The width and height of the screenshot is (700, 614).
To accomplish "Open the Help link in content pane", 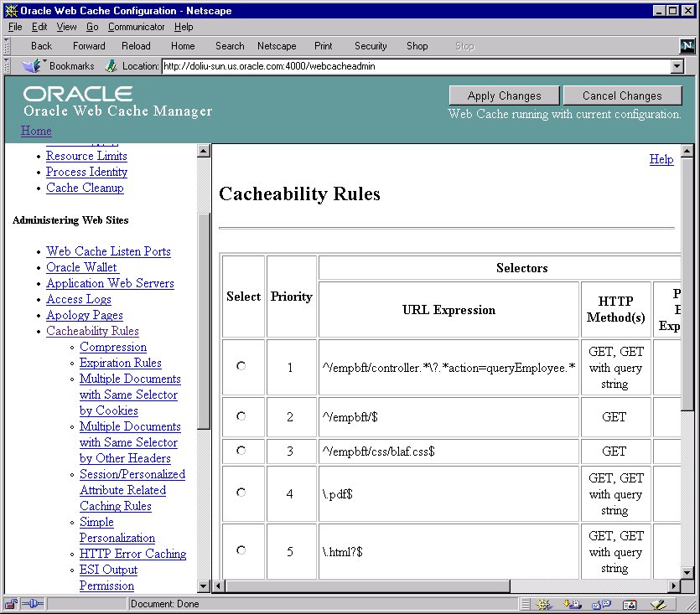I will click(x=661, y=159).
